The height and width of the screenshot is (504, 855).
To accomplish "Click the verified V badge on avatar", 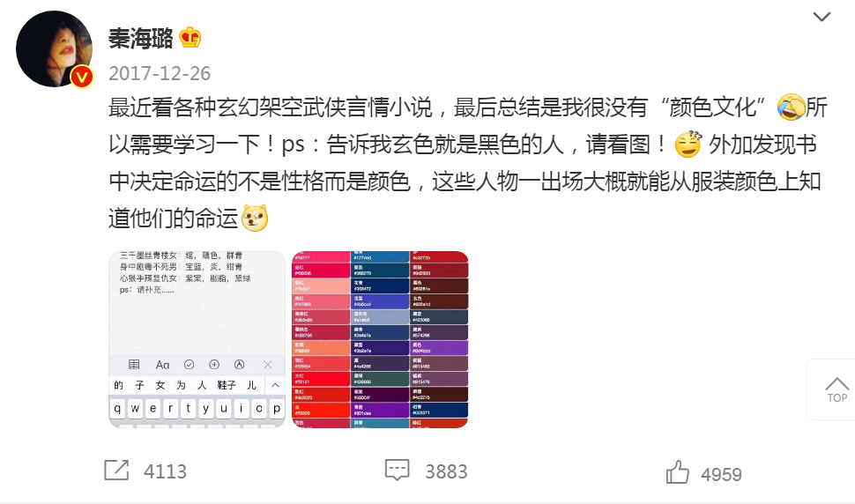I will point(82,77).
